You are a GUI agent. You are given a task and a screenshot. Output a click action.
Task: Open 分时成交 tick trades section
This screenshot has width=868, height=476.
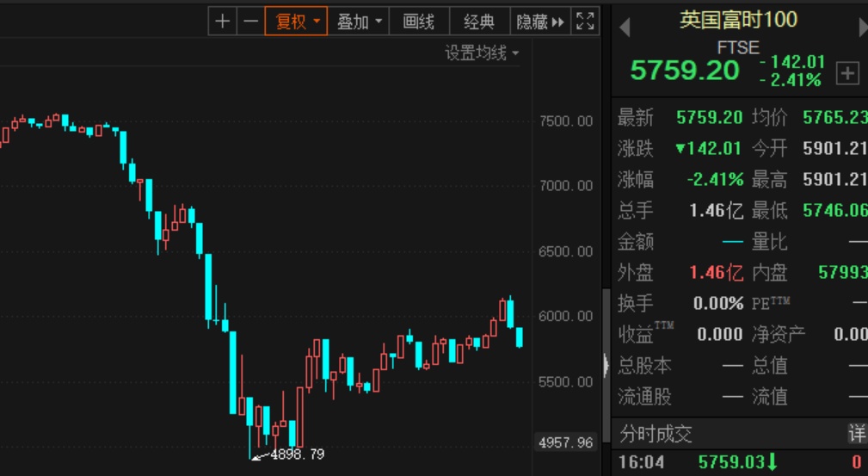656,434
